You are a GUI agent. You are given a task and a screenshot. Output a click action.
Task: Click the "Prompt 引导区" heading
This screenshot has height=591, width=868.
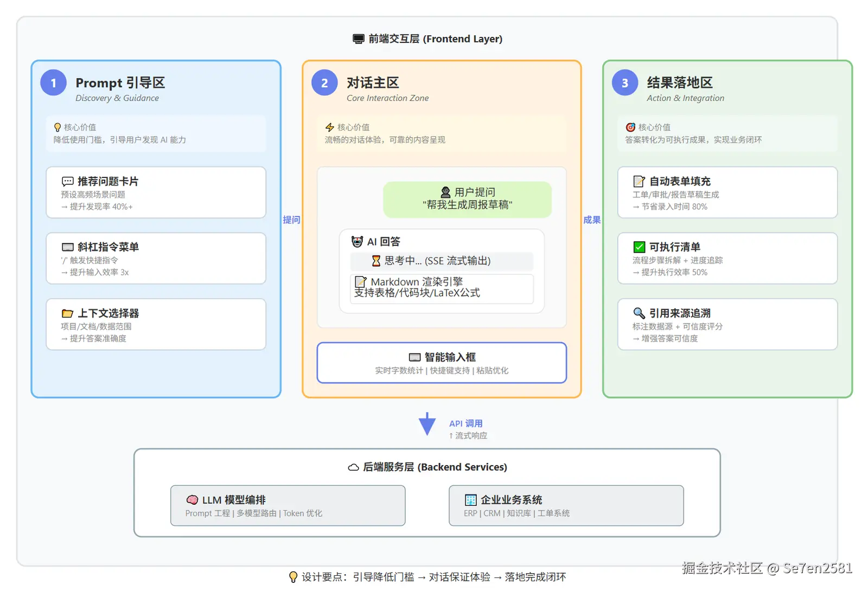tap(120, 83)
